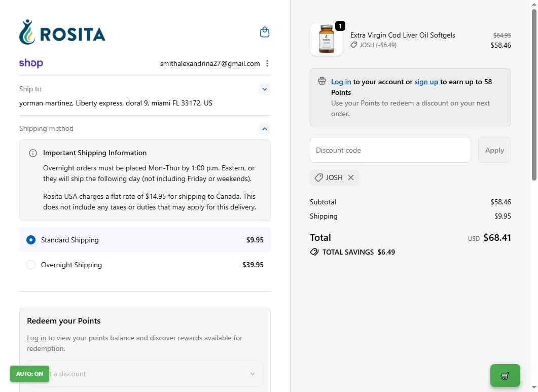Collapse the Shipping method section
Screen dimensions: 538x392
pyautogui.click(x=265, y=129)
